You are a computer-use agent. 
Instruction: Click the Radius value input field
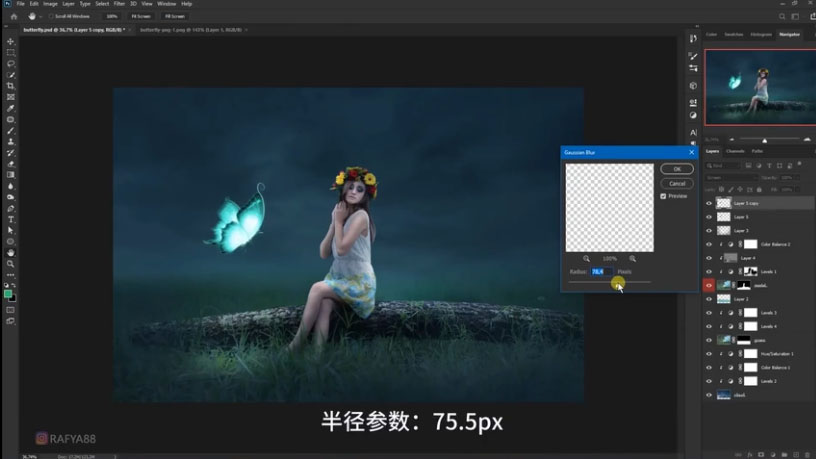[602, 272]
